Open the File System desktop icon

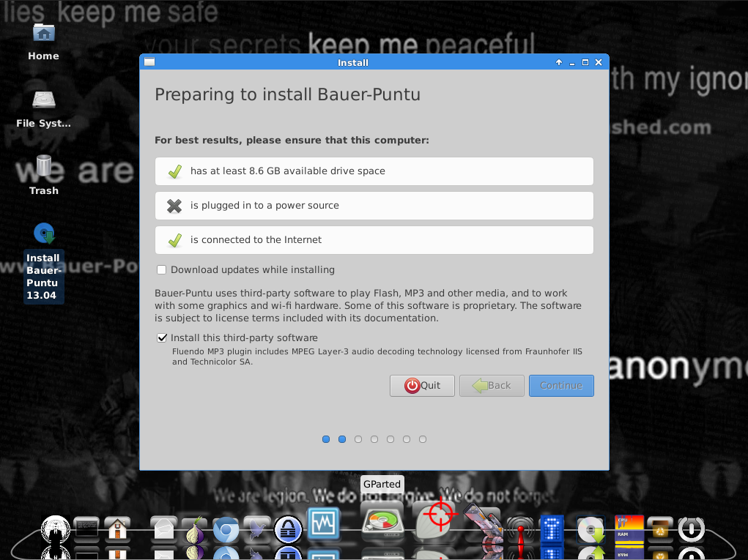pos(43,109)
